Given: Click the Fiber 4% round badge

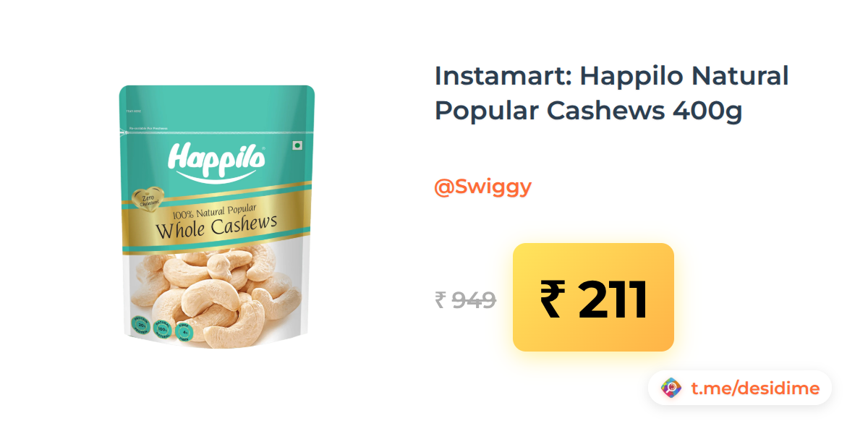Looking at the screenshot, I should tap(184, 332).
